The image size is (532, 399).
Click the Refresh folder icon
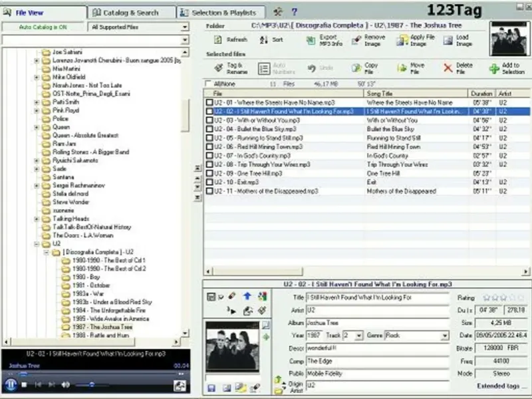click(x=218, y=40)
